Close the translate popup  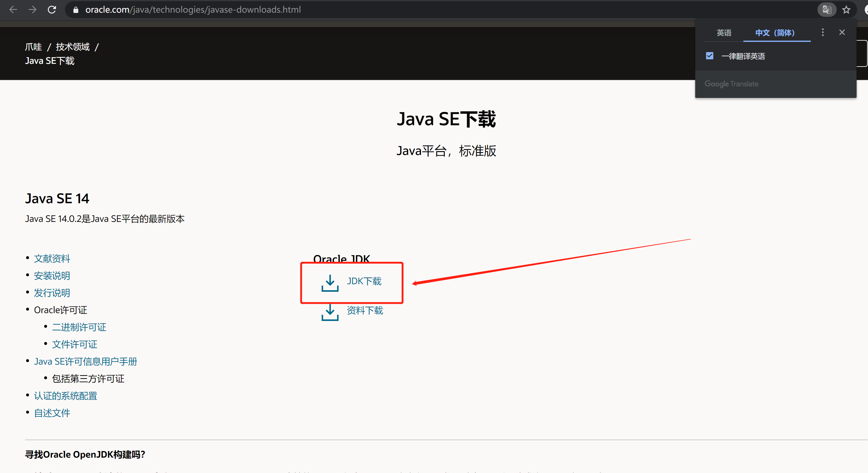(842, 32)
